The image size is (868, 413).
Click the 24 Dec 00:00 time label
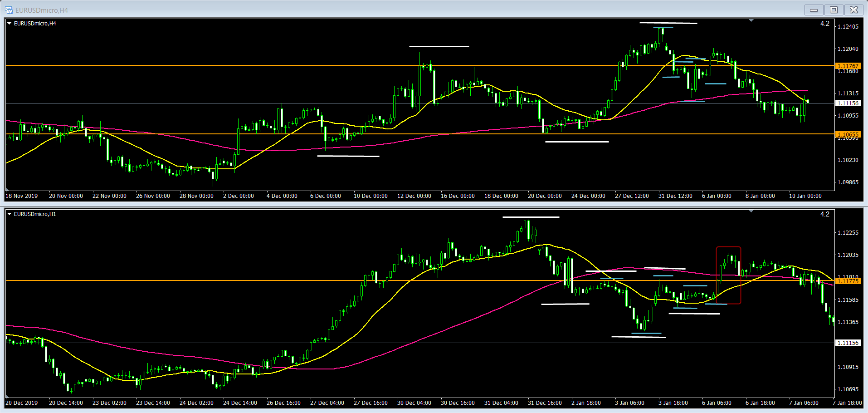point(588,196)
